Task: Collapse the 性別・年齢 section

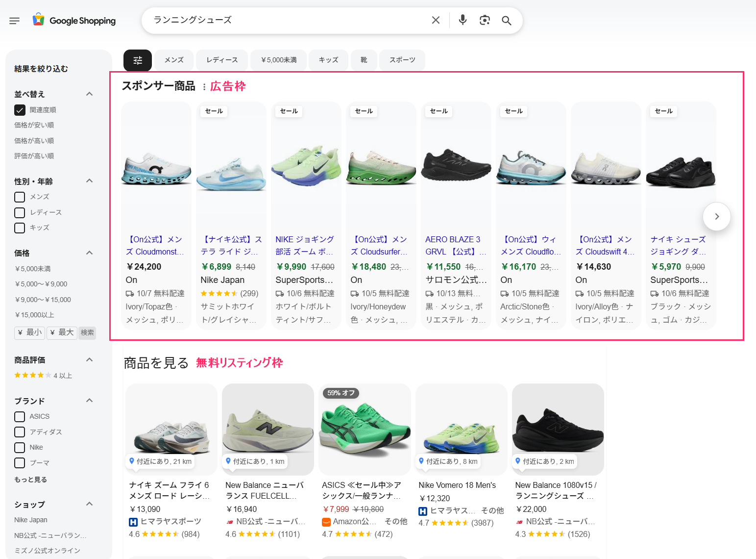Action: [89, 181]
